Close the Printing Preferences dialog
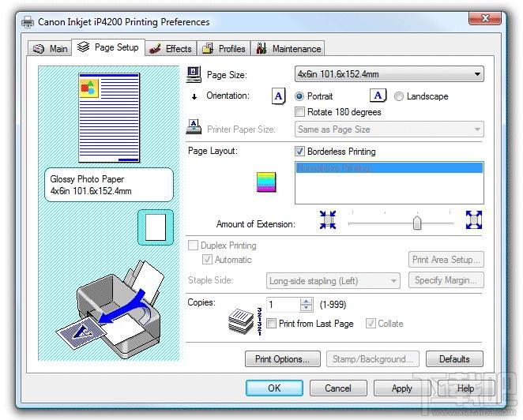This screenshot has width=523, height=420. 485,18
